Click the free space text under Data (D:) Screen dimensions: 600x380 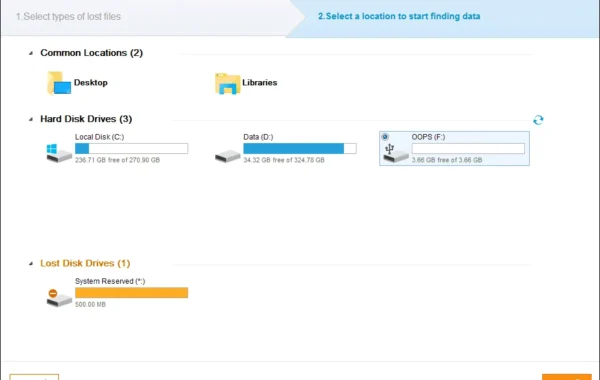tap(284, 160)
